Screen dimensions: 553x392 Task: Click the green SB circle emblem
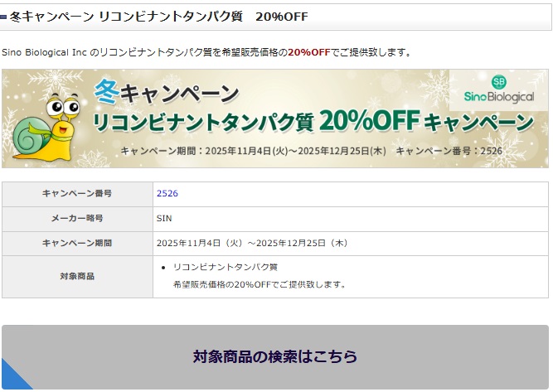(498, 81)
